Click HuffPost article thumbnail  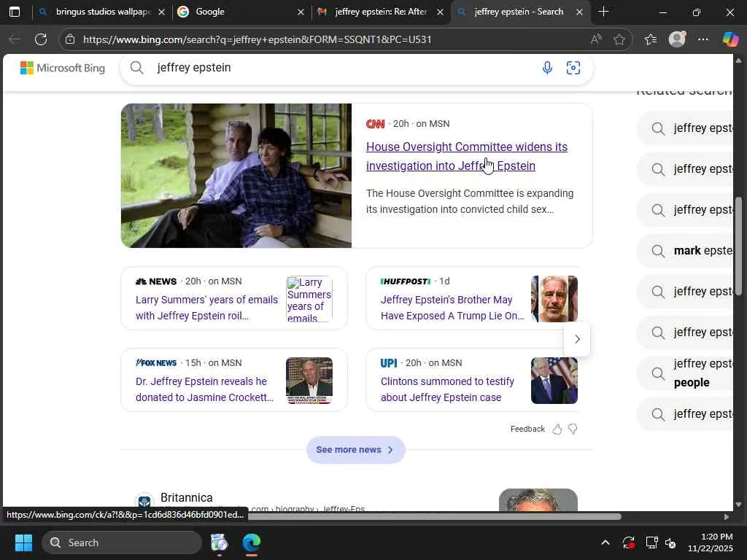click(554, 298)
